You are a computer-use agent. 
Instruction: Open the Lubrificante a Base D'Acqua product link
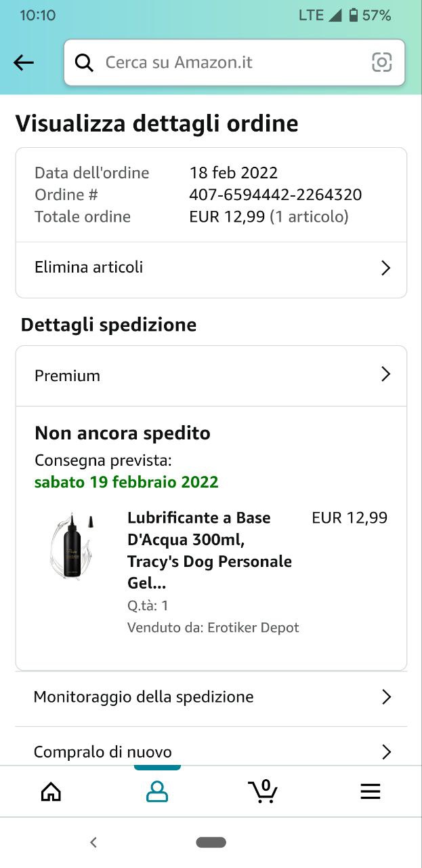point(209,550)
